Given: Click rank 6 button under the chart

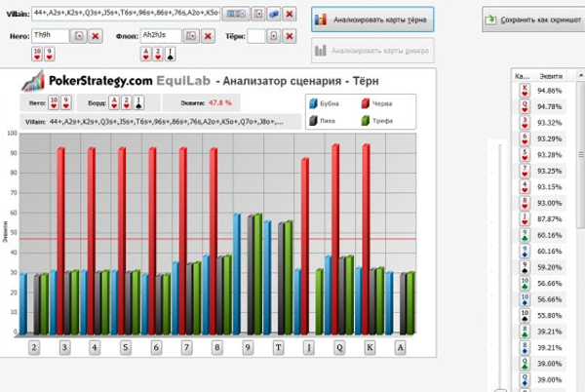Looking at the screenshot, I should pyautogui.click(x=156, y=347).
